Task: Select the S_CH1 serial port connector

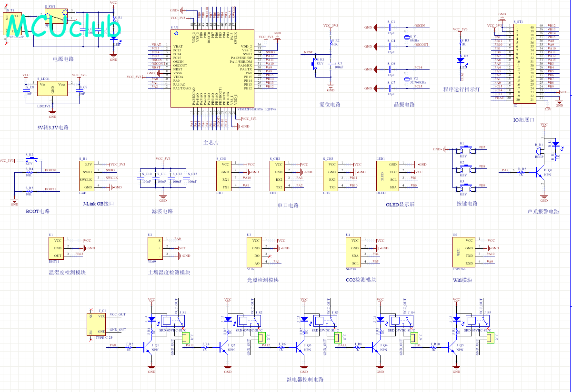Action: pyautogui.click(x=224, y=176)
